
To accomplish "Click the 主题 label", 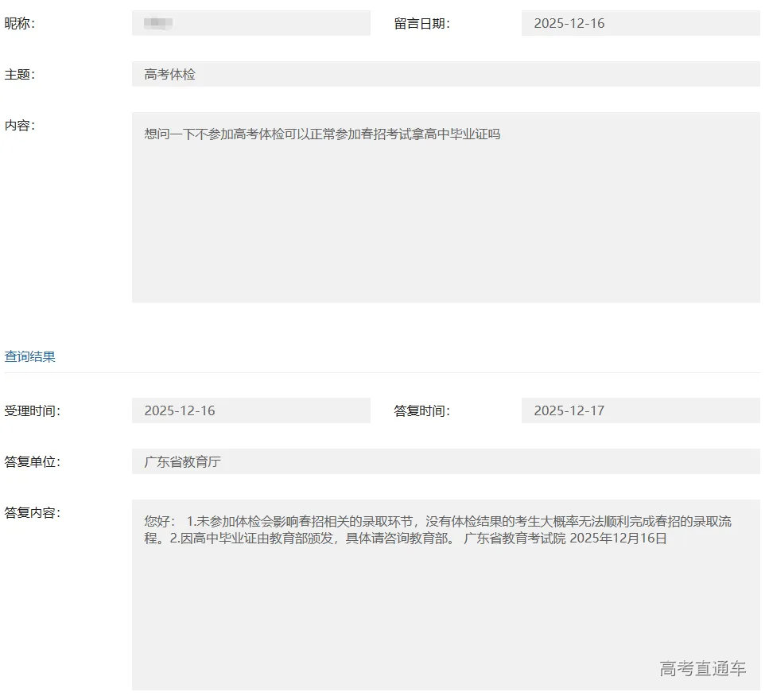I will coord(20,74).
